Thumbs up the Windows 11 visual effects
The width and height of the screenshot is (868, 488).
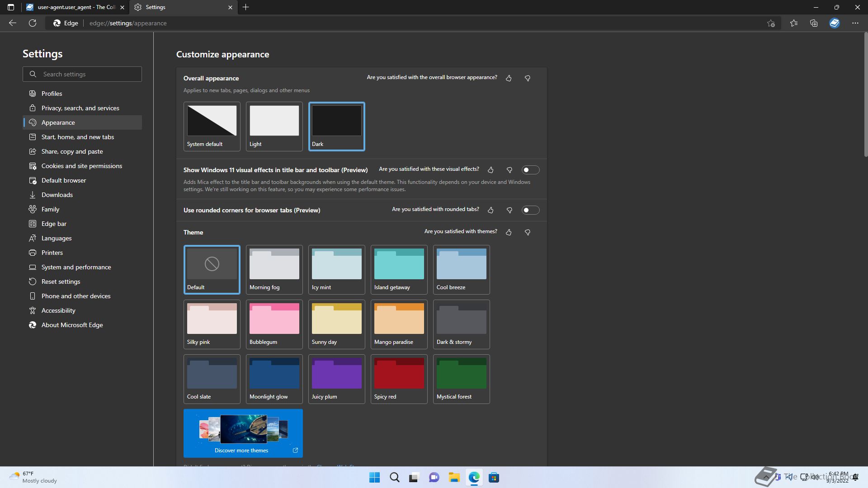[491, 170]
